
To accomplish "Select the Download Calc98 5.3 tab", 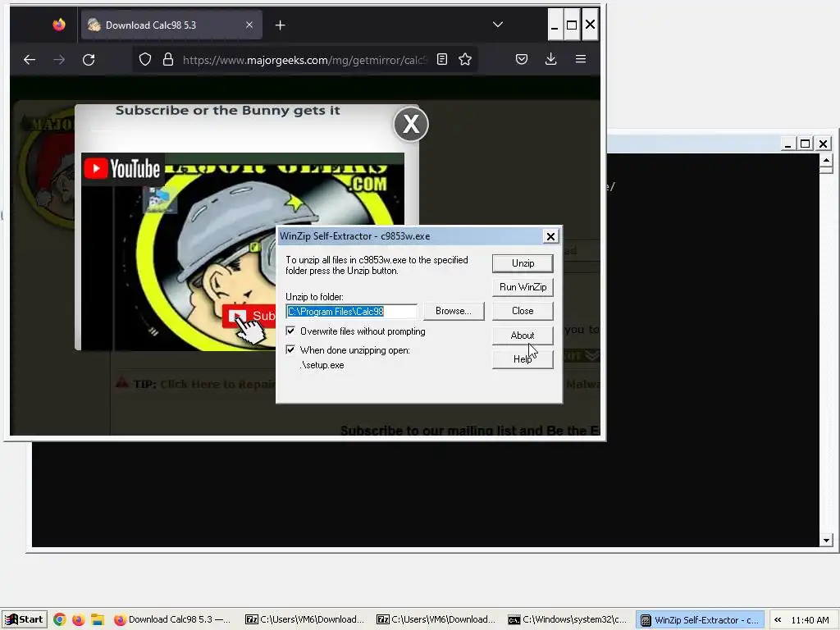I will coord(171,25).
